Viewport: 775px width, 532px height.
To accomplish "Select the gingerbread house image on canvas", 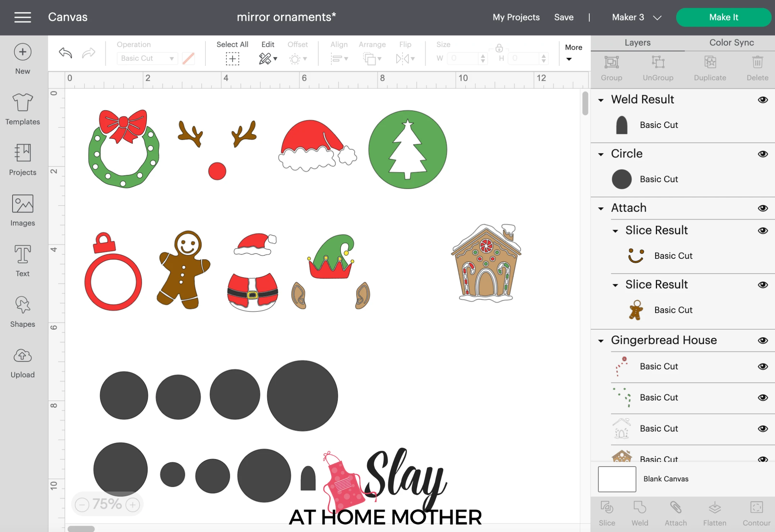I will point(486,263).
